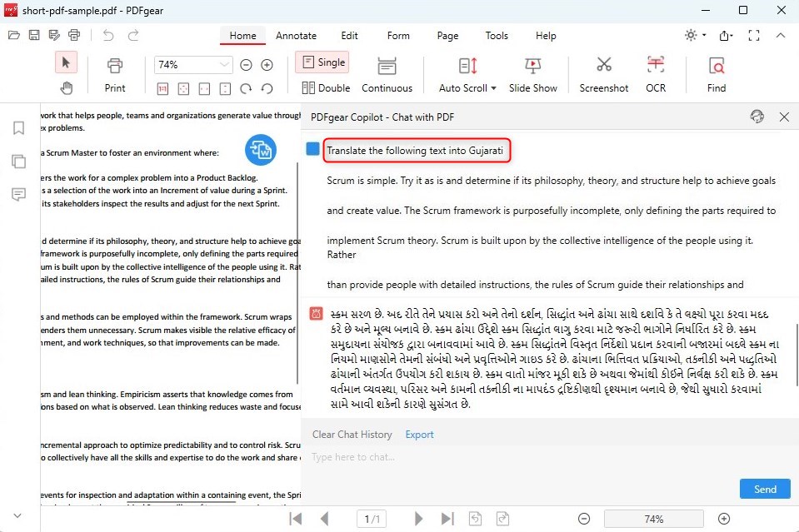The height and width of the screenshot is (532, 799).
Task: Go to the last page
Action: point(447,519)
